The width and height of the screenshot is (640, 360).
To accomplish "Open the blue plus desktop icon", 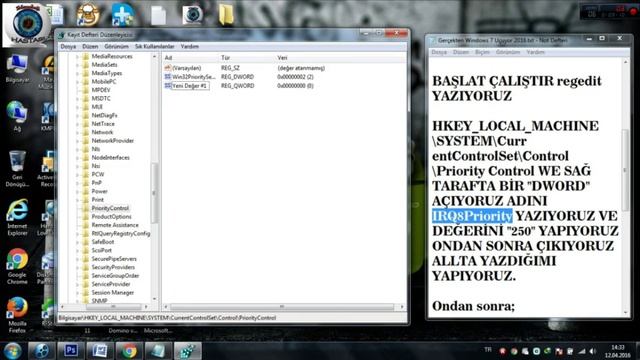I will coord(122,15).
